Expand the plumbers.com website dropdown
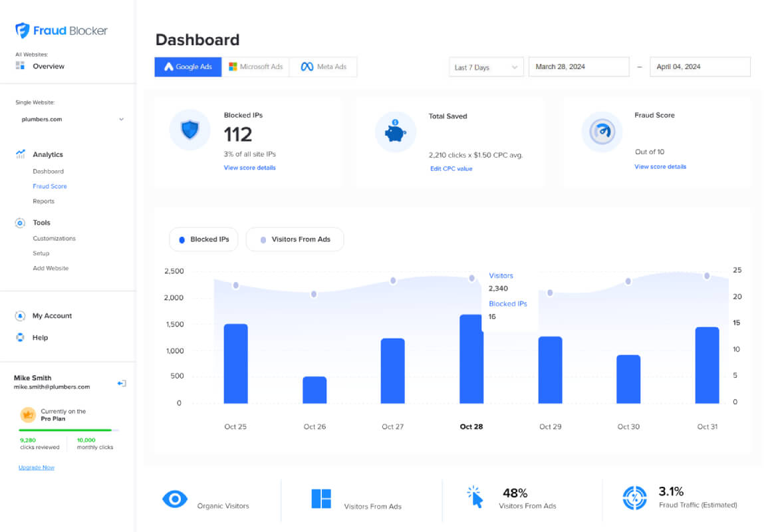Image resolution: width=766 pixels, height=532 pixels. tap(72, 119)
